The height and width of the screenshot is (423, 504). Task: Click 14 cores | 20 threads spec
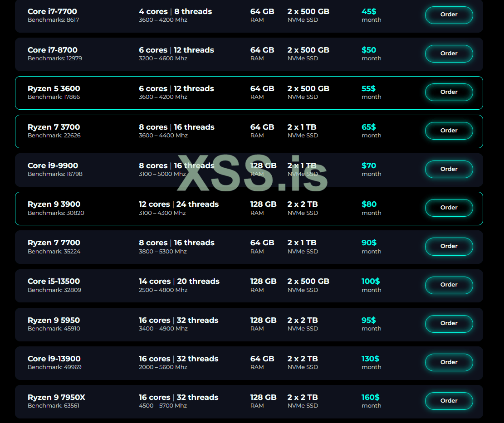[x=179, y=282]
